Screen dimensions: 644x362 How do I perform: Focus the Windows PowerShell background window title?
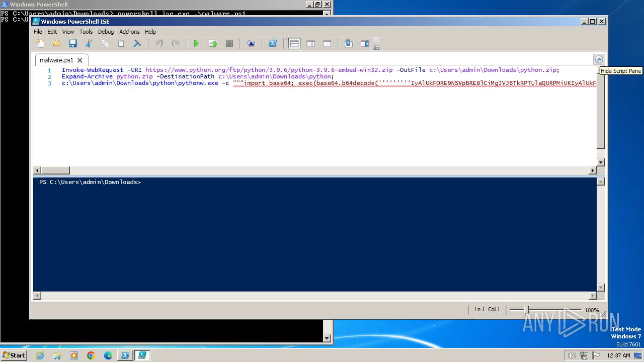tap(39, 5)
